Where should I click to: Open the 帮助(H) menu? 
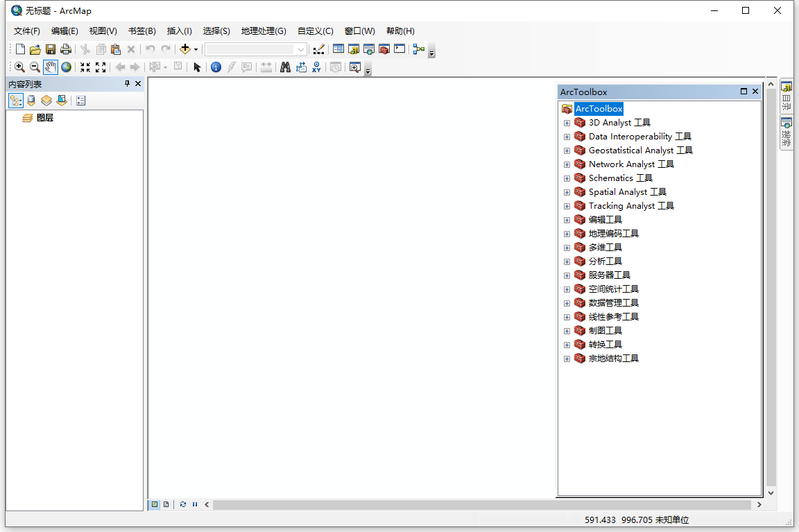(400, 31)
